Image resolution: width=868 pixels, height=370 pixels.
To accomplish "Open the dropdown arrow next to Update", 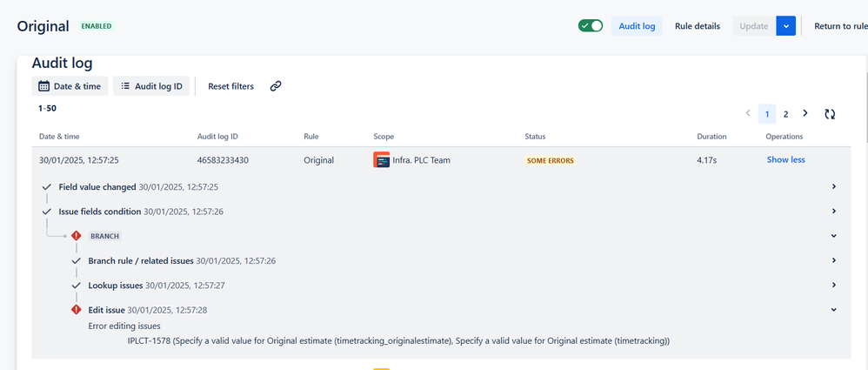I will click(785, 26).
